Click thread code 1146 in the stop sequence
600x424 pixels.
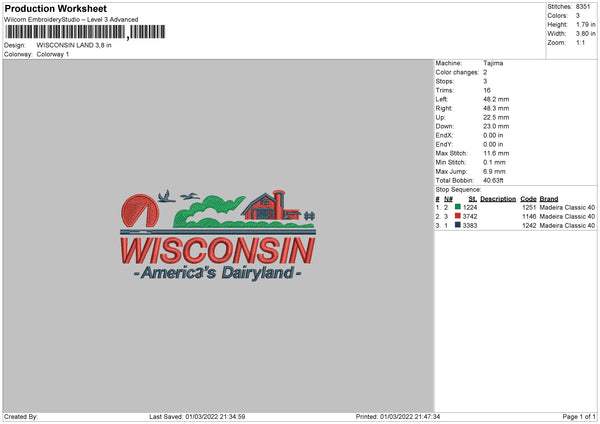pyautogui.click(x=529, y=217)
